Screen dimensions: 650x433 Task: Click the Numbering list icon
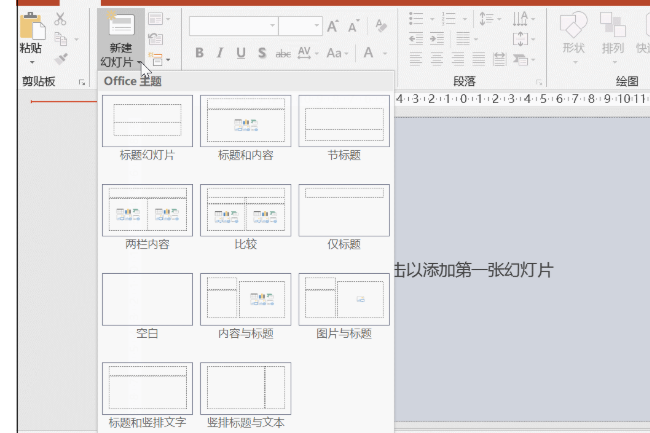[449, 19]
